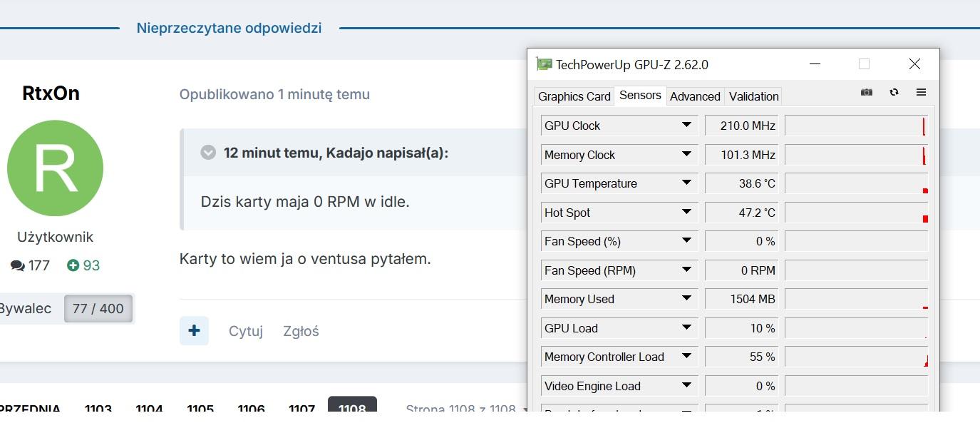The image size is (980, 443).
Task: Open the Fan Speed (RPM) dropdown
Action: coord(686,270)
